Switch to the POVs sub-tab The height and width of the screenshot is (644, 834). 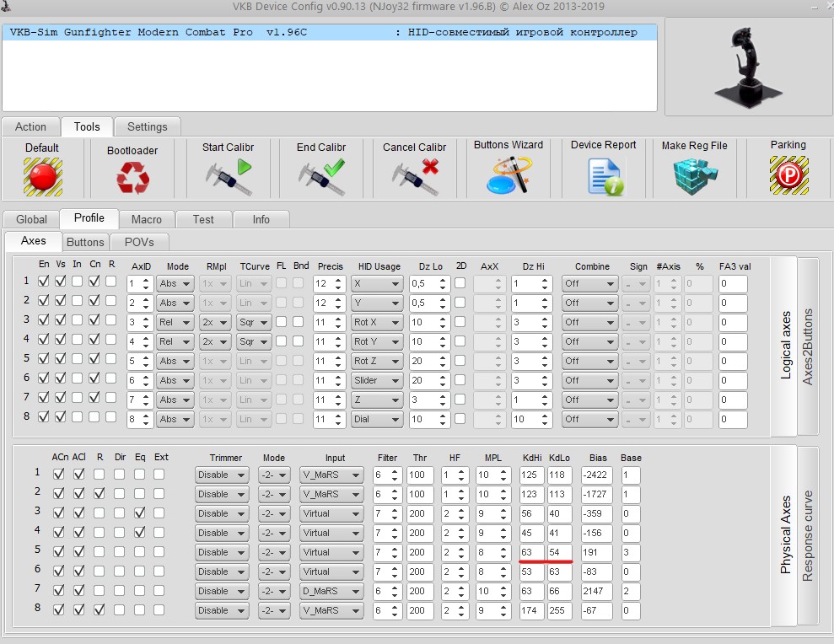(139, 242)
